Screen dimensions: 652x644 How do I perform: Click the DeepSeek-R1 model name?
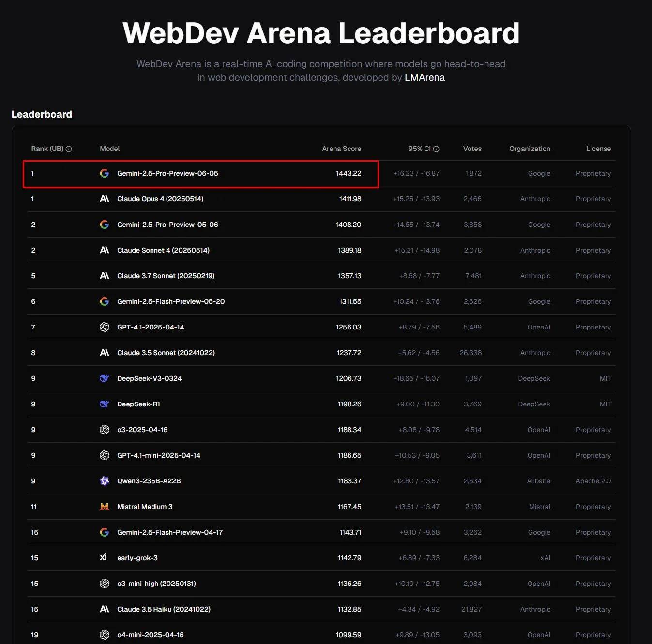pyautogui.click(x=138, y=404)
